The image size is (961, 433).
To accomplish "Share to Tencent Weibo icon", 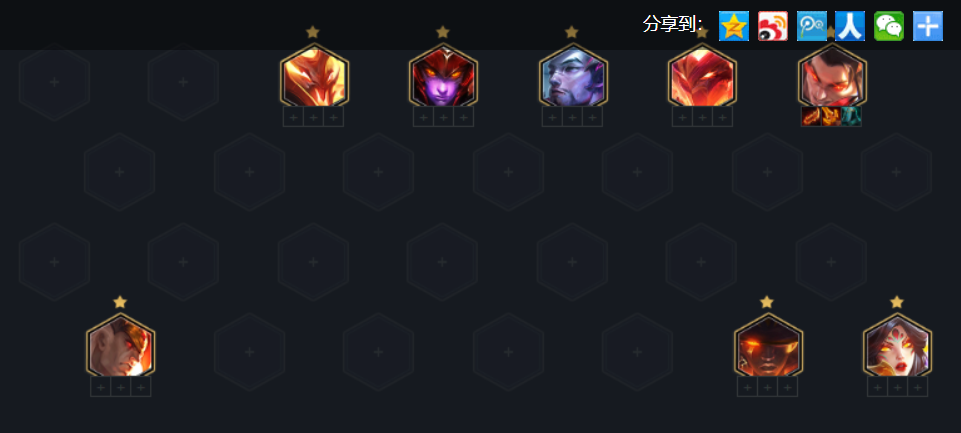I will coord(811,26).
